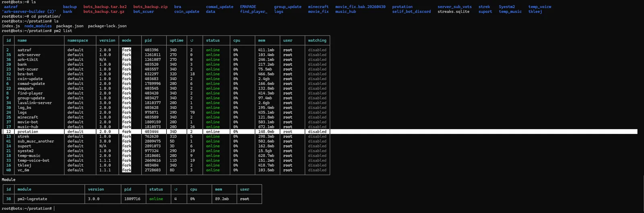Click 'disabled' watching value of strek process
The width and height of the screenshot is (644, 213).
tap(317, 137)
